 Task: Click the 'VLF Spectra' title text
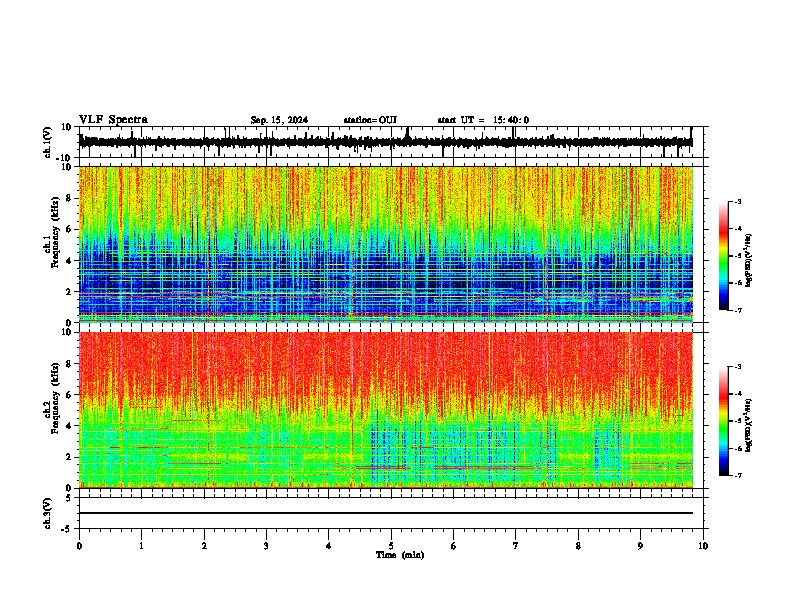pos(113,120)
